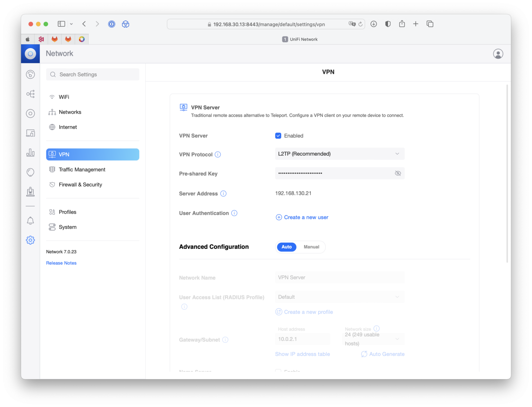
Task: Open the Topology view icon
Action: pos(30,94)
